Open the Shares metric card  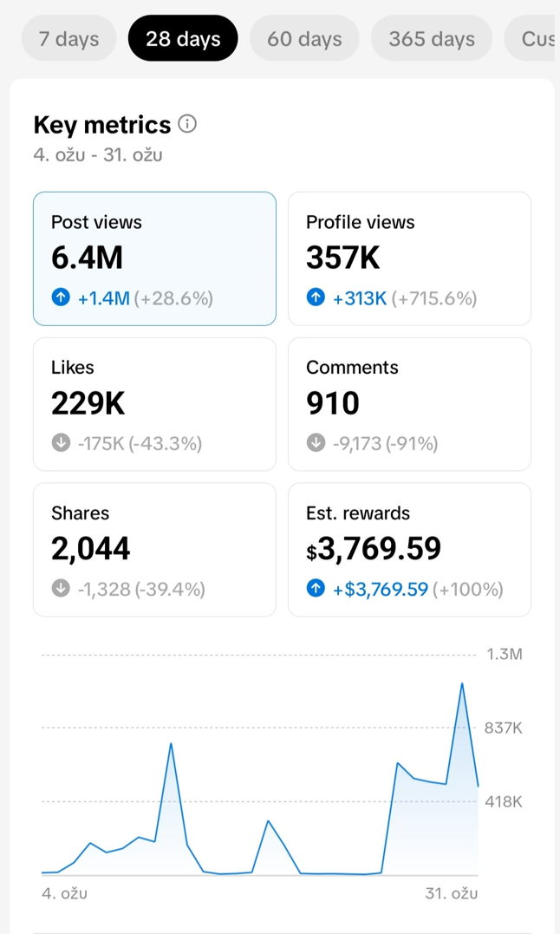(x=154, y=549)
